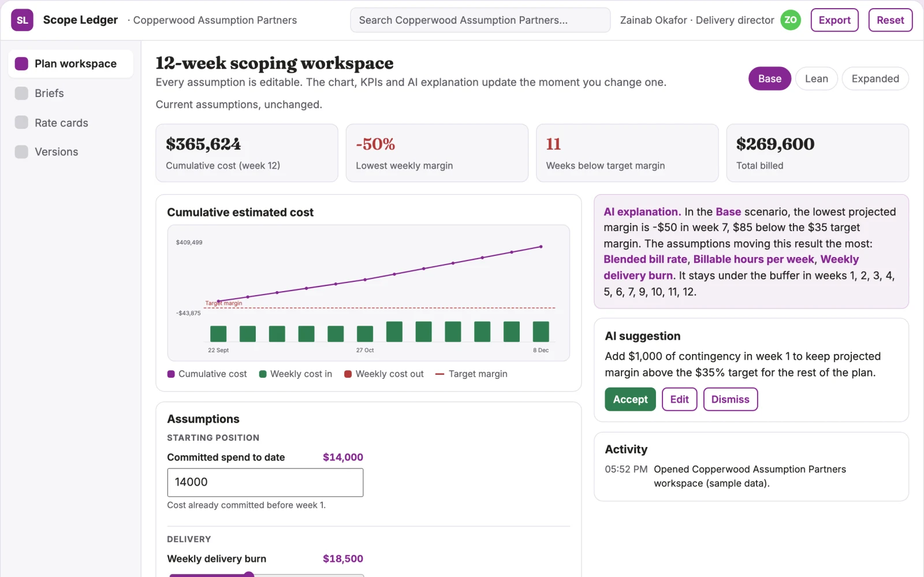Click the Export button

point(834,20)
